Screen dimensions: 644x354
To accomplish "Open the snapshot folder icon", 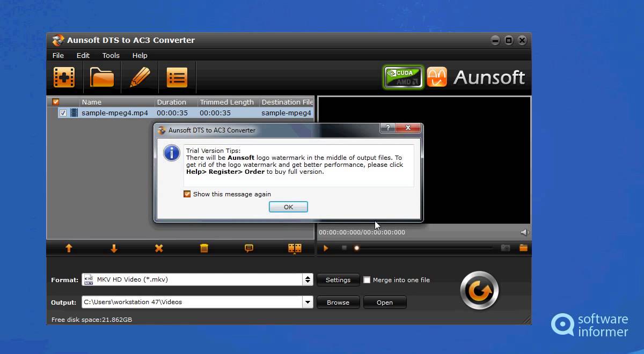I will point(523,248).
